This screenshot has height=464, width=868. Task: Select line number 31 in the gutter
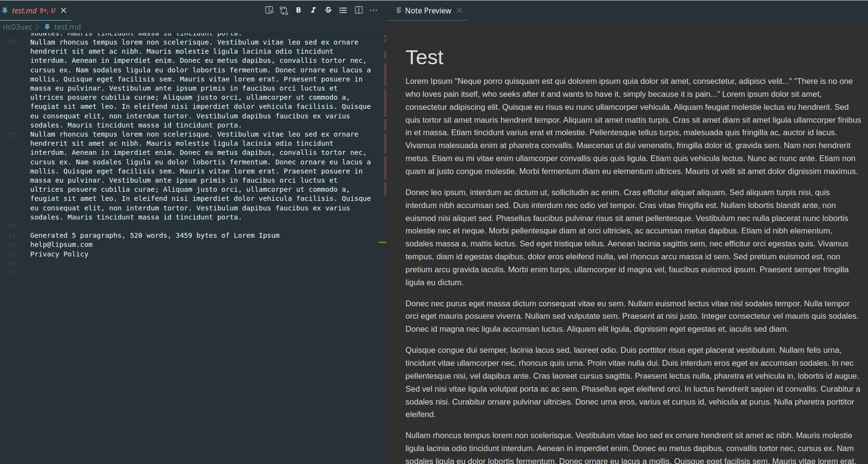tap(11, 235)
